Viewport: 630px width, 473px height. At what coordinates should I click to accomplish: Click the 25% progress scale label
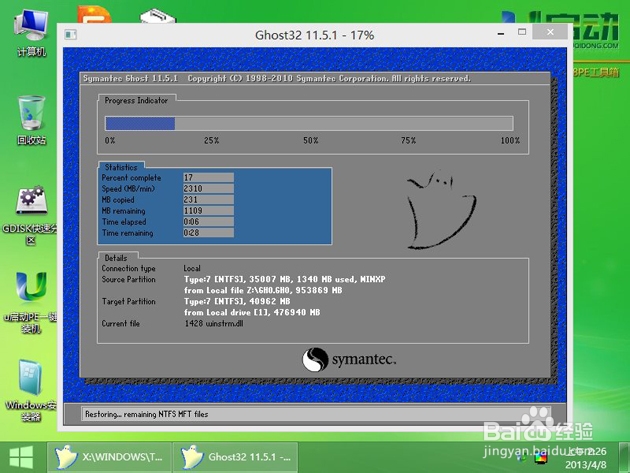coord(211,141)
